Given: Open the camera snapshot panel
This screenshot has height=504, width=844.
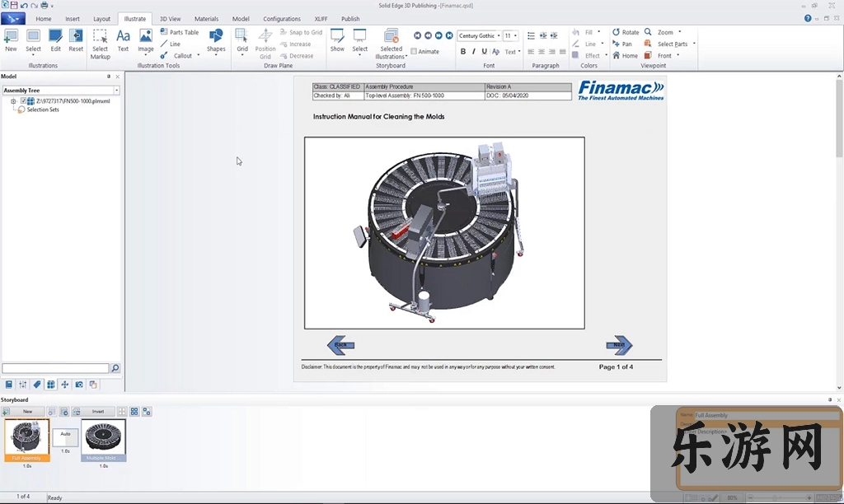Looking at the screenshot, I should coord(79,385).
